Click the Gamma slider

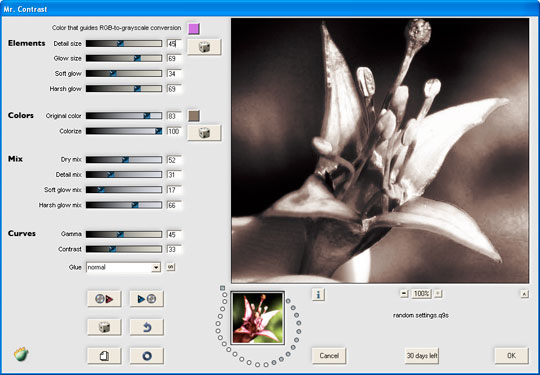coord(124,235)
